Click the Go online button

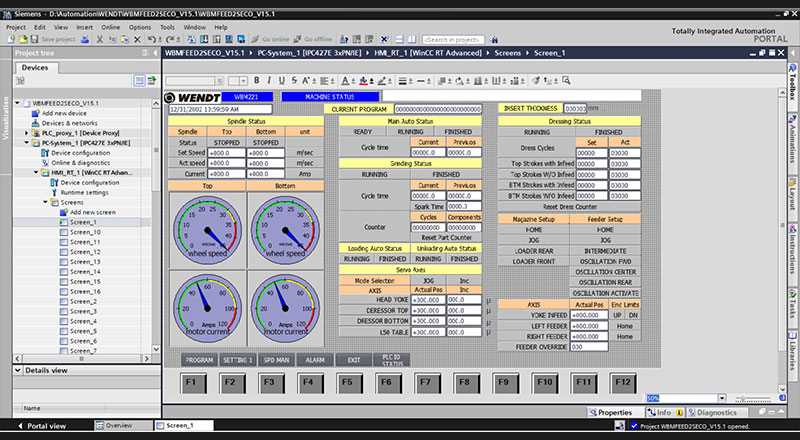(x=270, y=39)
